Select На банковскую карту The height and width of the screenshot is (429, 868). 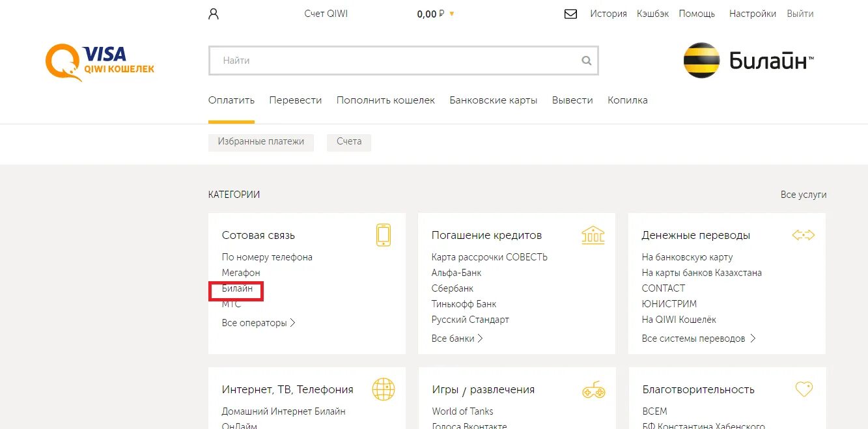point(687,257)
